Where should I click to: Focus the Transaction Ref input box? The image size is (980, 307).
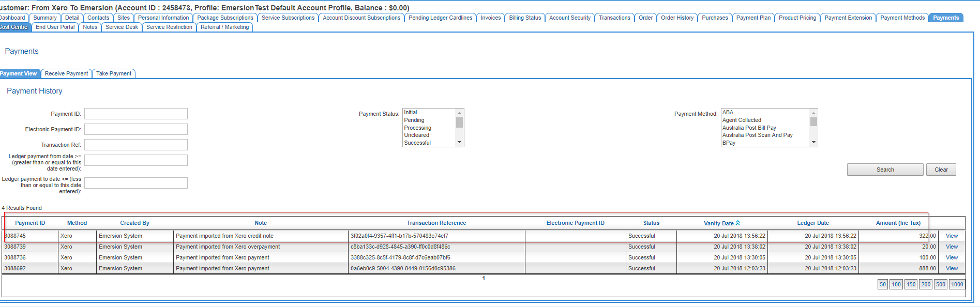[x=136, y=145]
